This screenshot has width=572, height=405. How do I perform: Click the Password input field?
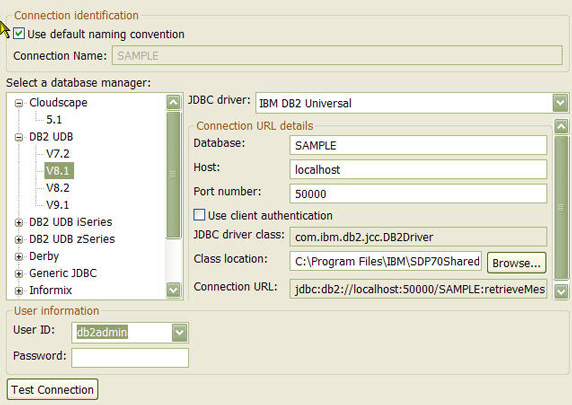tap(130, 358)
